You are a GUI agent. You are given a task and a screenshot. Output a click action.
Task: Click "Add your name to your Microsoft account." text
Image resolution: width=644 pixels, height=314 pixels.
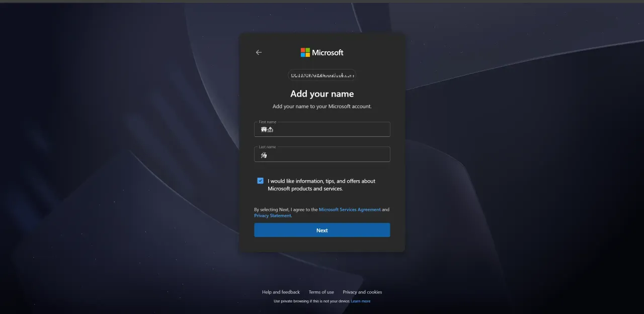[322, 107]
